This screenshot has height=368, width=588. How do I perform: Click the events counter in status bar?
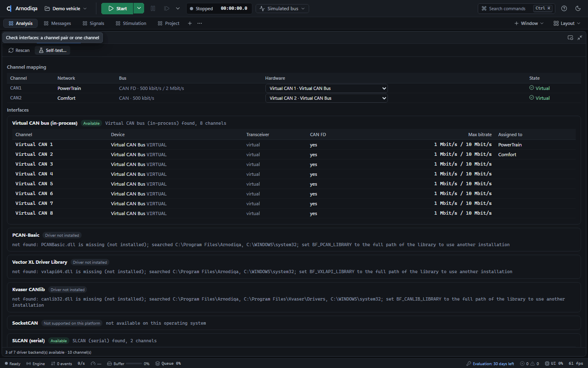point(61,364)
